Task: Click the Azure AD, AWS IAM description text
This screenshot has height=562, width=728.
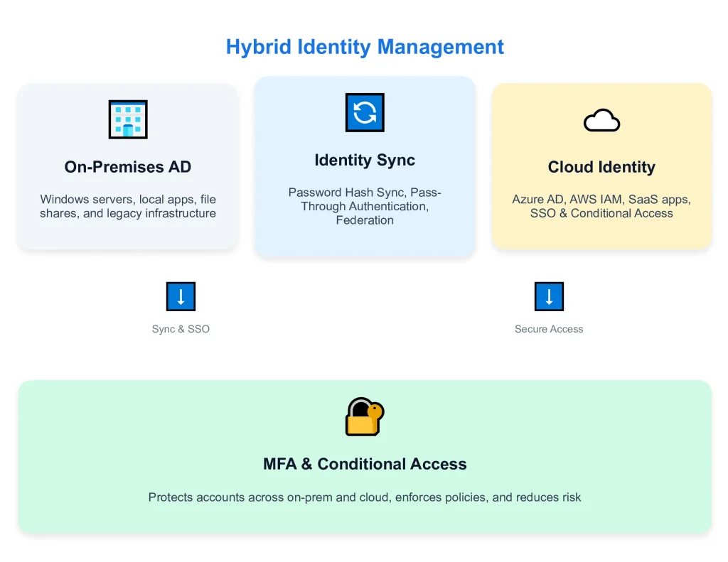Action: coord(601,206)
